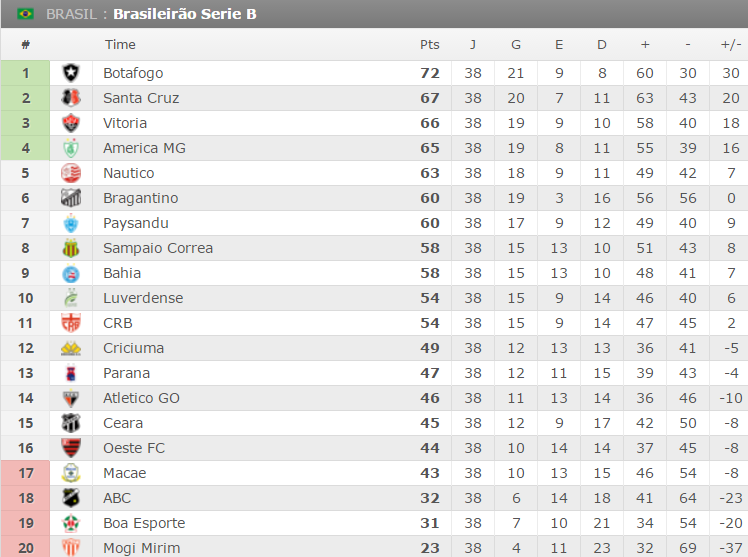Select the Sampaio Correa team badge
The width and height of the screenshot is (748, 557).
click(71, 248)
